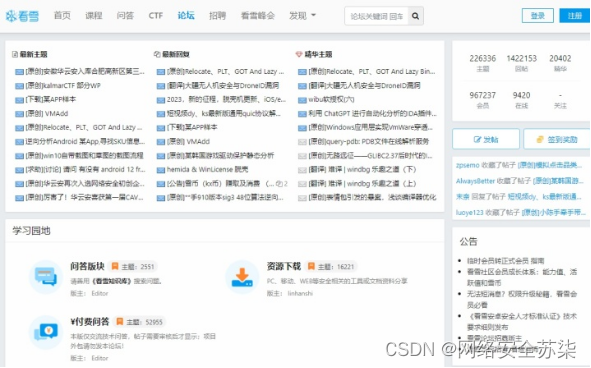Click the 登录 login button

pos(538,16)
